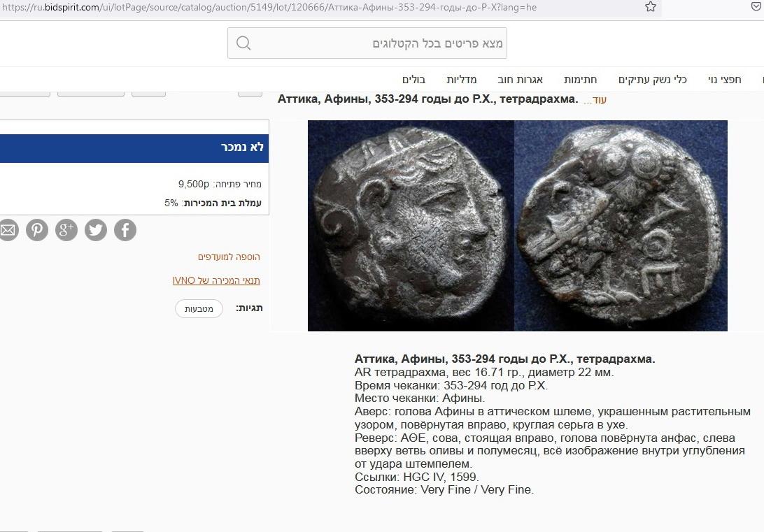Open the חפצי נוי category
This screenshot has height=532, width=764.
(x=725, y=79)
